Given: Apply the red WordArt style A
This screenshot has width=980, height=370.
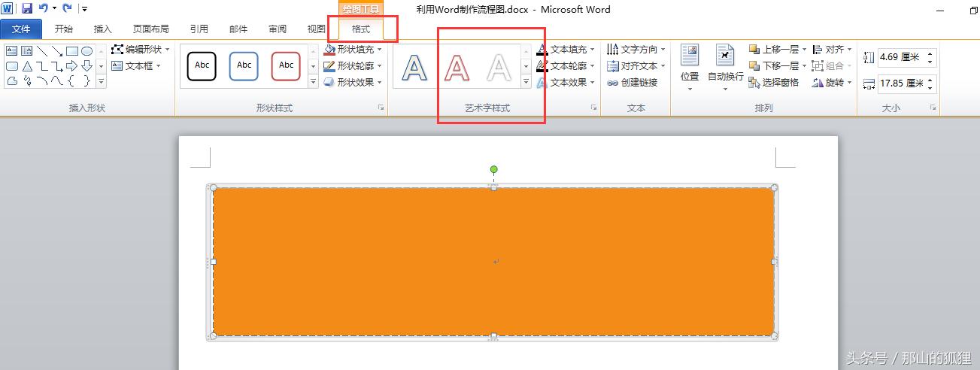Looking at the screenshot, I should (x=457, y=67).
